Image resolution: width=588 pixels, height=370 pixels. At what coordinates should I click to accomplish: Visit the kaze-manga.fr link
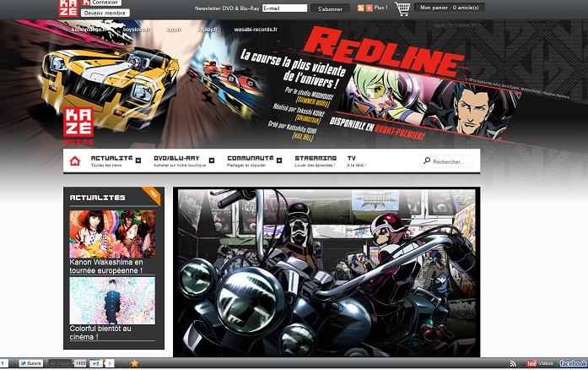coord(89,30)
